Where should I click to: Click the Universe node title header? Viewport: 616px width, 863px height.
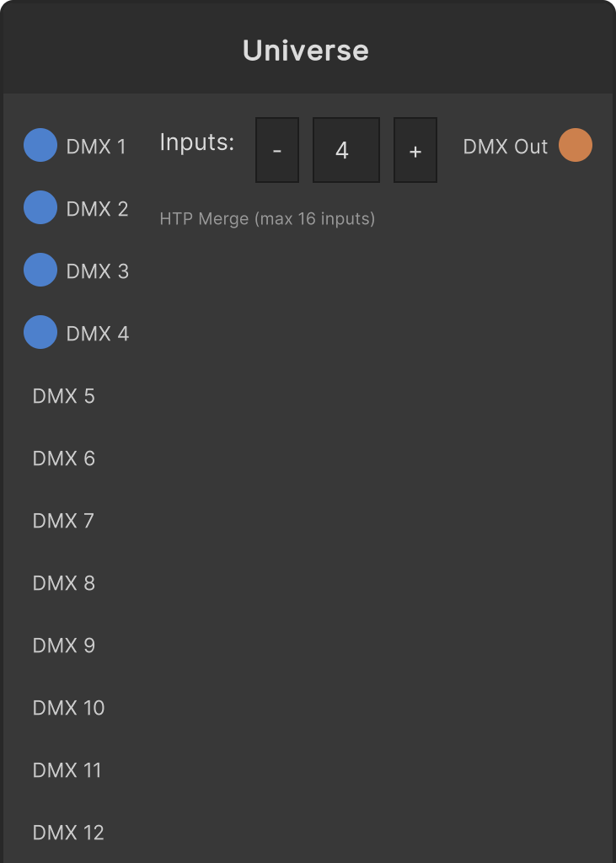(308, 50)
